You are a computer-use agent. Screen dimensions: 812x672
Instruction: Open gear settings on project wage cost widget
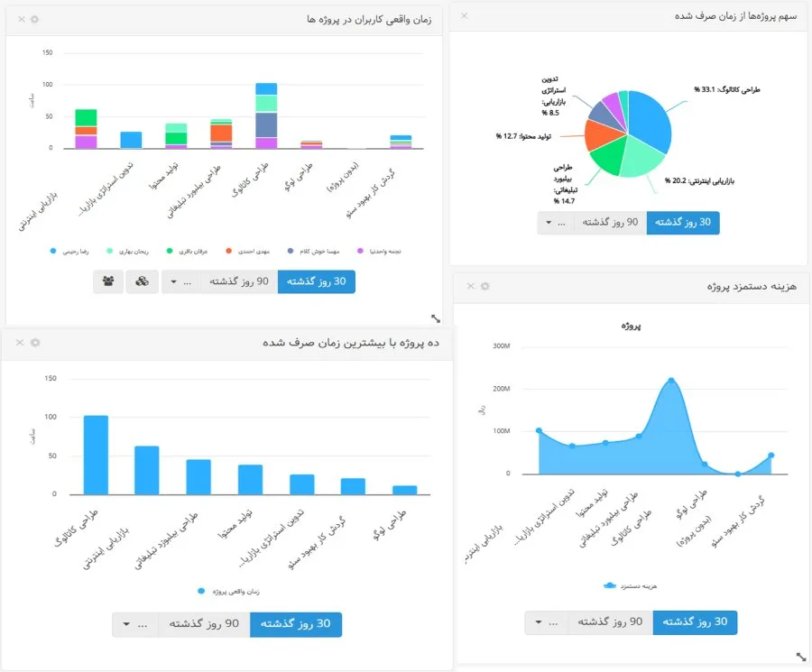[484, 286]
